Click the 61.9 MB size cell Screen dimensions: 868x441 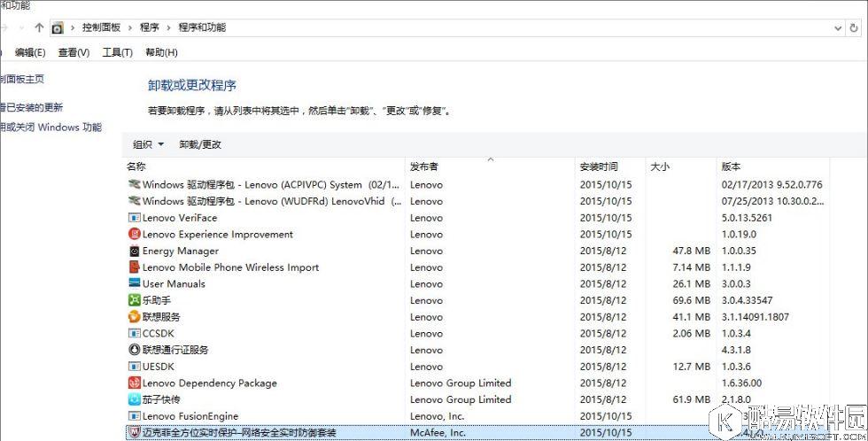click(692, 399)
